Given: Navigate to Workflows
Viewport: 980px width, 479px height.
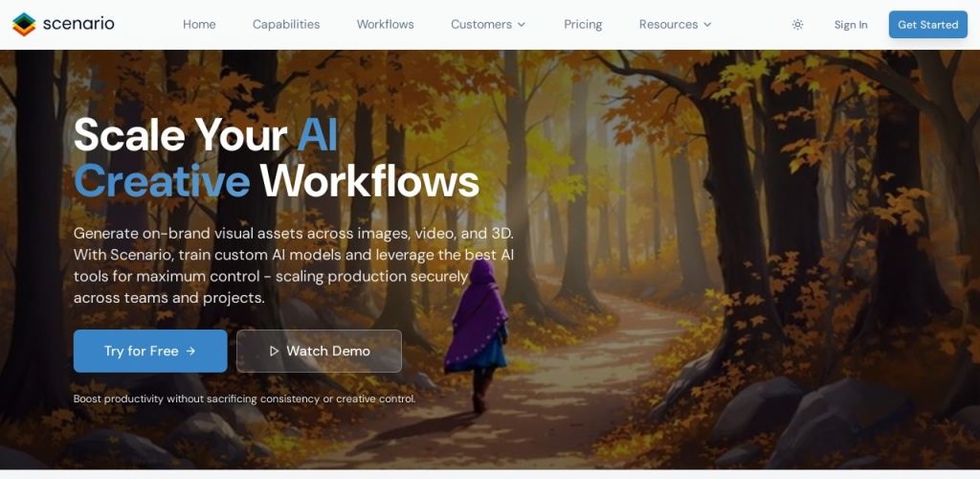Looking at the screenshot, I should click(385, 24).
